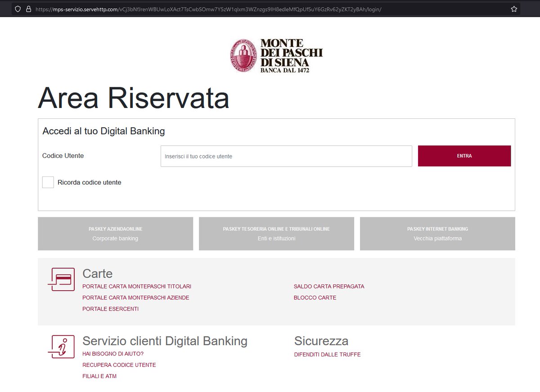540x392 pixels.
Task: Click the Area Riservata heading
Action: click(x=134, y=98)
